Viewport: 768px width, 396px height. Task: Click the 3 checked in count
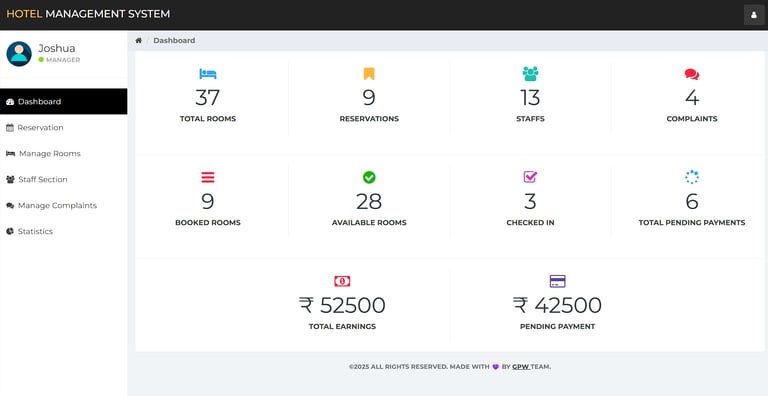[x=530, y=201]
